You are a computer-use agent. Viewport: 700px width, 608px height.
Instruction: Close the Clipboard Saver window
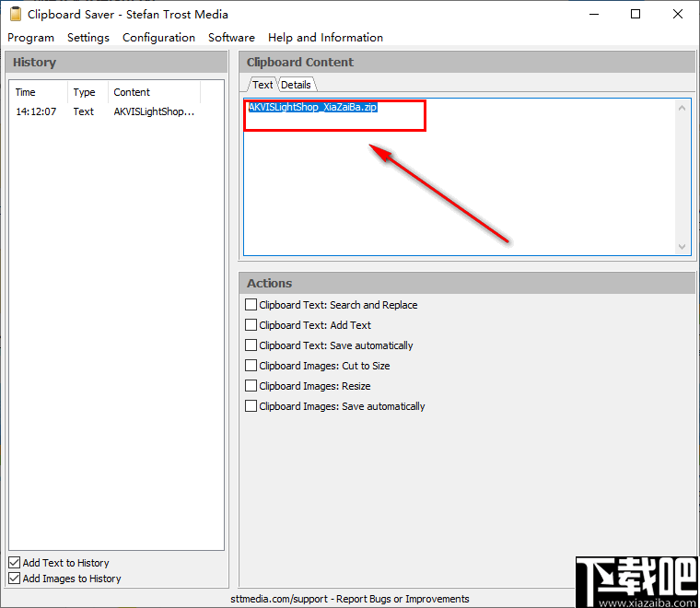pos(677,15)
